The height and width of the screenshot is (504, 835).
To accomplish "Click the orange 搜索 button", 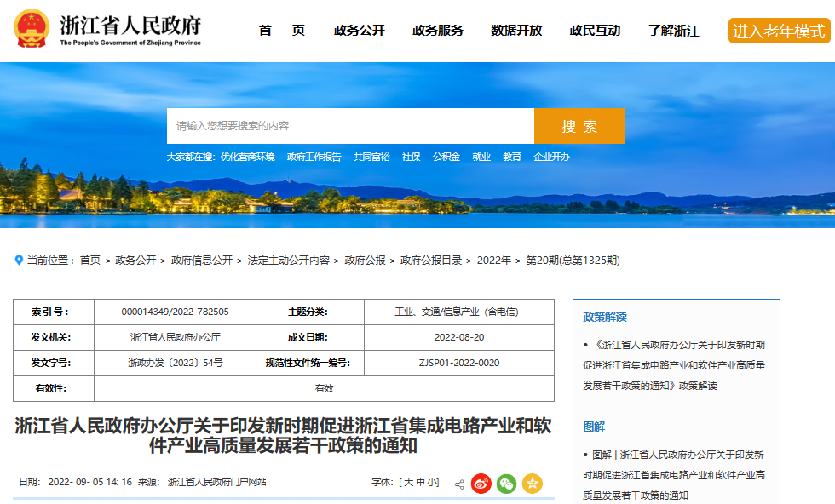I will click(x=579, y=126).
